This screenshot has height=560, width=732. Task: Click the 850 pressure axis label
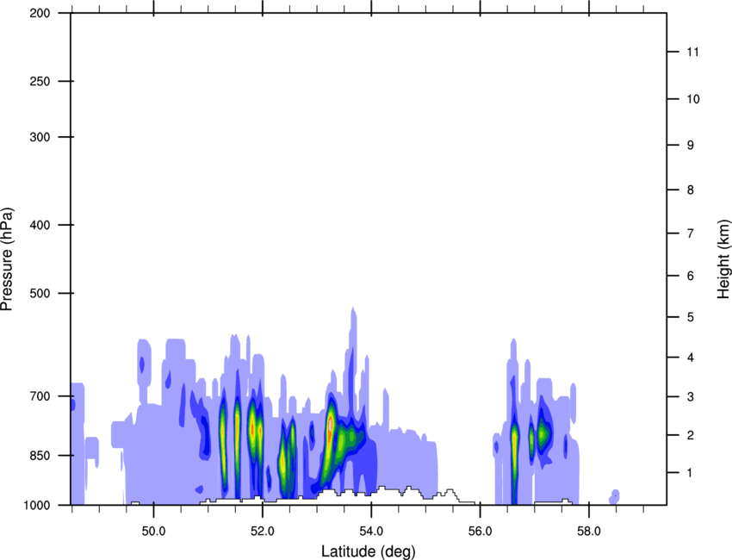(x=40, y=456)
